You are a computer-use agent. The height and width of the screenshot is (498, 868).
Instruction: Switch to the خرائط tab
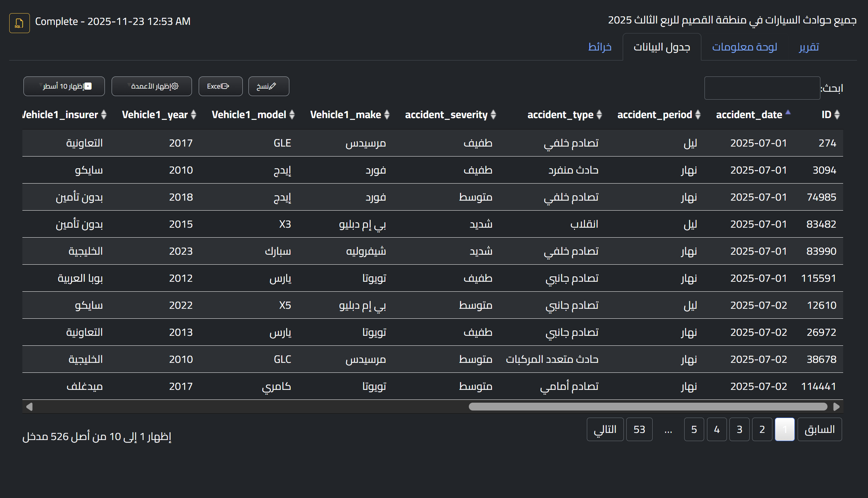pyautogui.click(x=600, y=47)
